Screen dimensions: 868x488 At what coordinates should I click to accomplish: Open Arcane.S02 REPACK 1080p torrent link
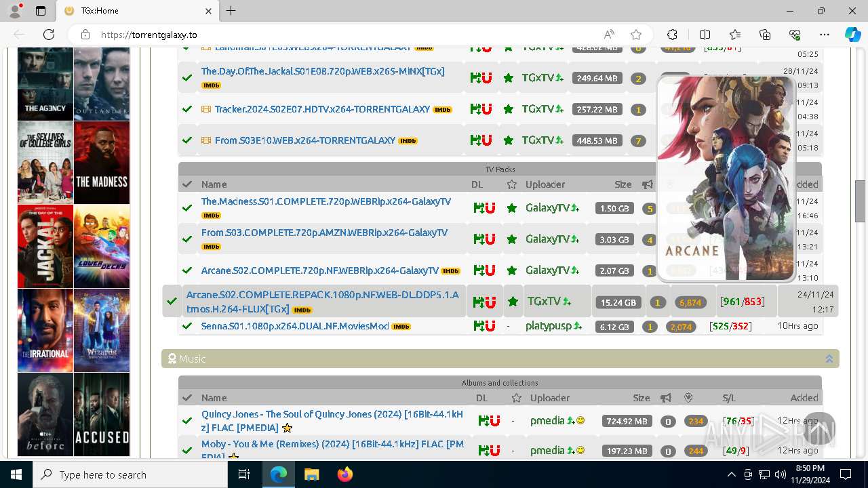323,302
